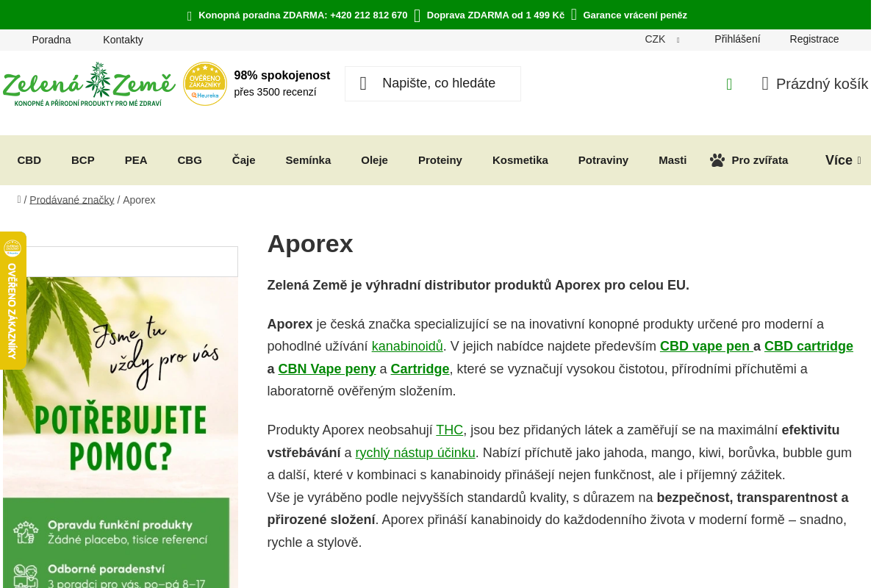
Task: Click the delivery icon before Doprava ZDARMA
Action: tap(417, 15)
